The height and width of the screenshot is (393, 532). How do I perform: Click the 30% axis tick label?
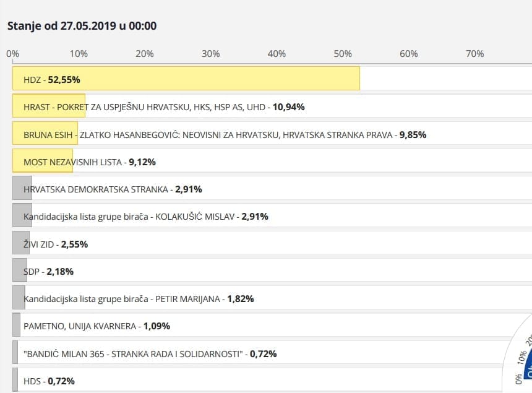pos(210,54)
